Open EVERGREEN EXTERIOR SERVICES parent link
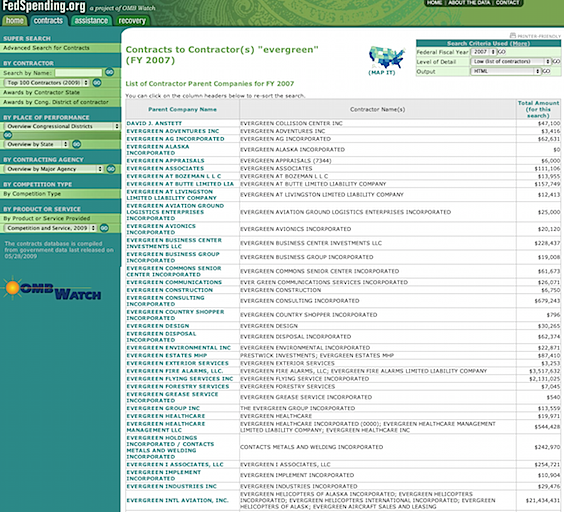This screenshot has width=564, height=512. (177, 363)
